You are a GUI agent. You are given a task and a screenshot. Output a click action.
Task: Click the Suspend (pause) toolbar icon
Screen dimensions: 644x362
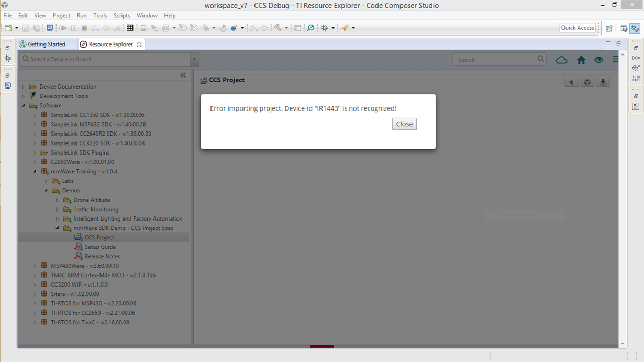[74, 28]
